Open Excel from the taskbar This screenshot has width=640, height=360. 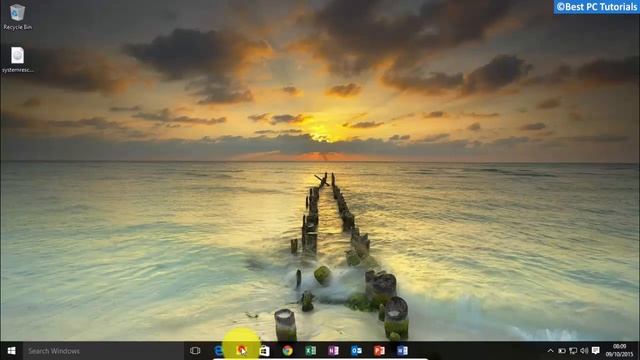coord(311,351)
